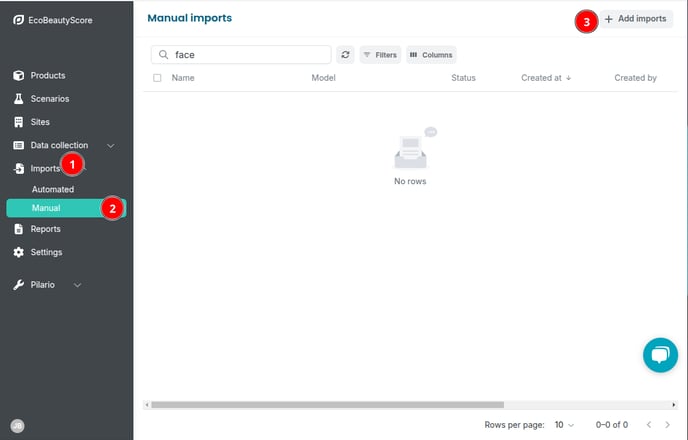Expand the Data collection menu chevron
The width and height of the screenshot is (688, 440).
click(x=111, y=146)
